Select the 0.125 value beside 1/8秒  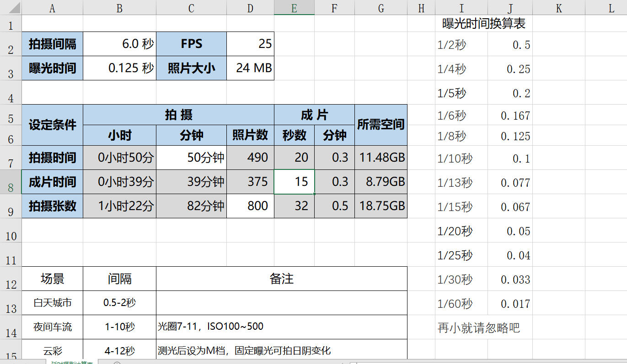511,136
